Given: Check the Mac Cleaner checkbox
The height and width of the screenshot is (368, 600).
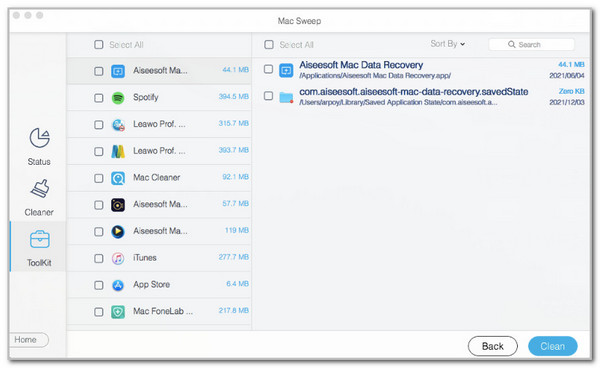Looking at the screenshot, I should coord(99,178).
